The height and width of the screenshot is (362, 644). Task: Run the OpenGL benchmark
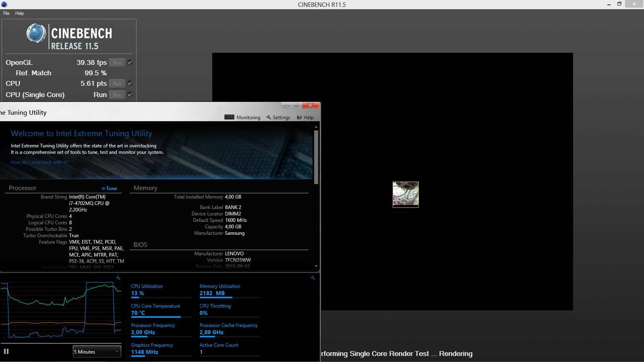(x=117, y=62)
